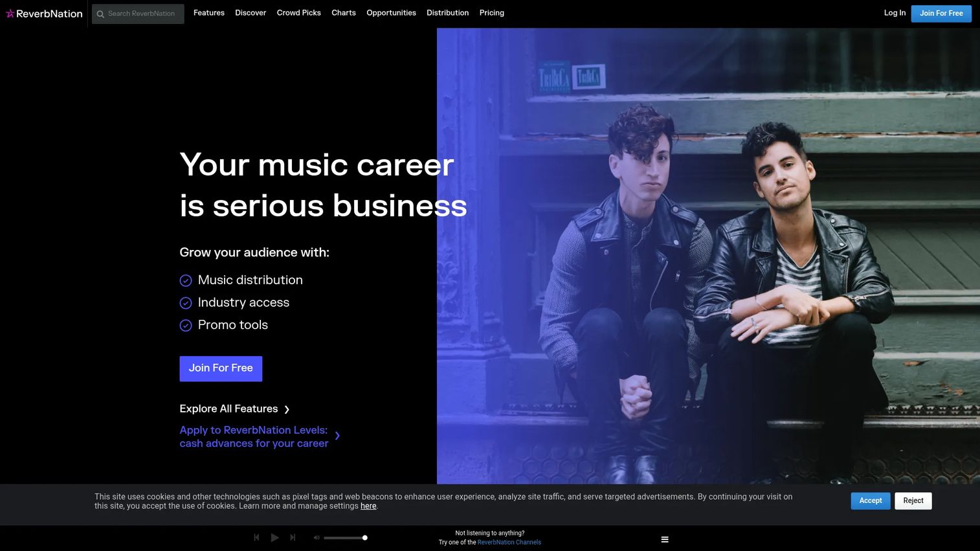Click the ReverbNation star logo
Image resolution: width=980 pixels, height=551 pixels.
tap(44, 14)
